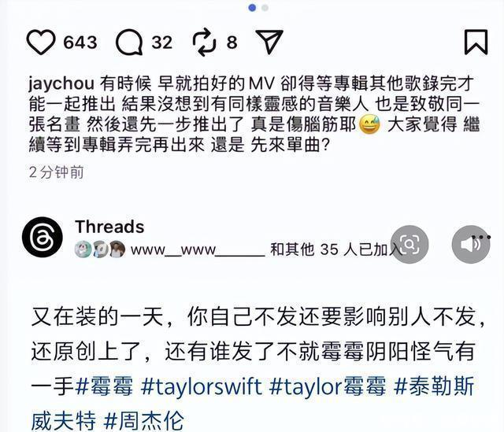This screenshot has height=432, width=504.
Task: Like the post with heart icon
Action: [x=40, y=42]
